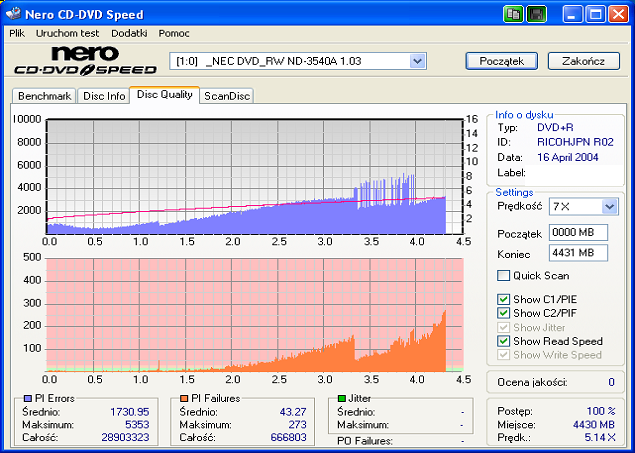The image size is (635, 453).
Task: Click the PI Errors maximum value 5353
Action: coord(137,425)
